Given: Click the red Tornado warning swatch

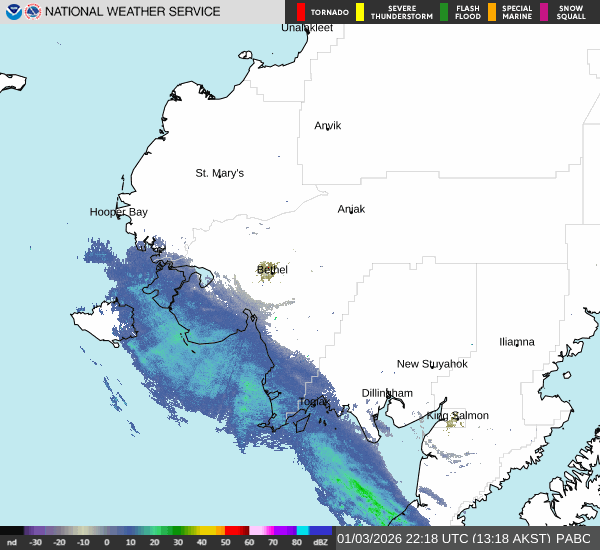Looking at the screenshot, I should pos(301,12).
